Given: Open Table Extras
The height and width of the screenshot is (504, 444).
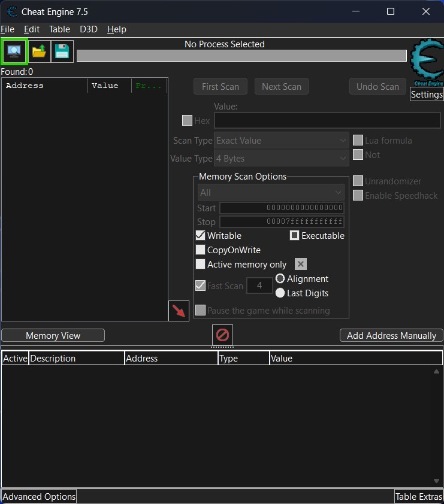Looking at the screenshot, I should pyautogui.click(x=419, y=497).
